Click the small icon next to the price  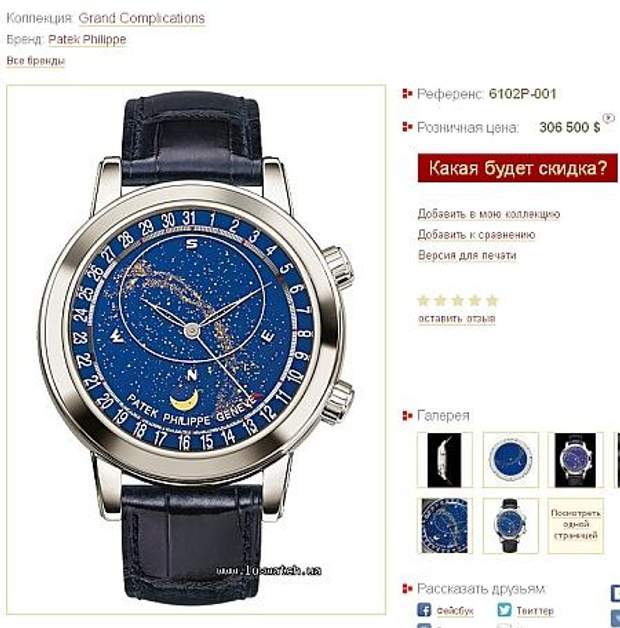click(609, 118)
